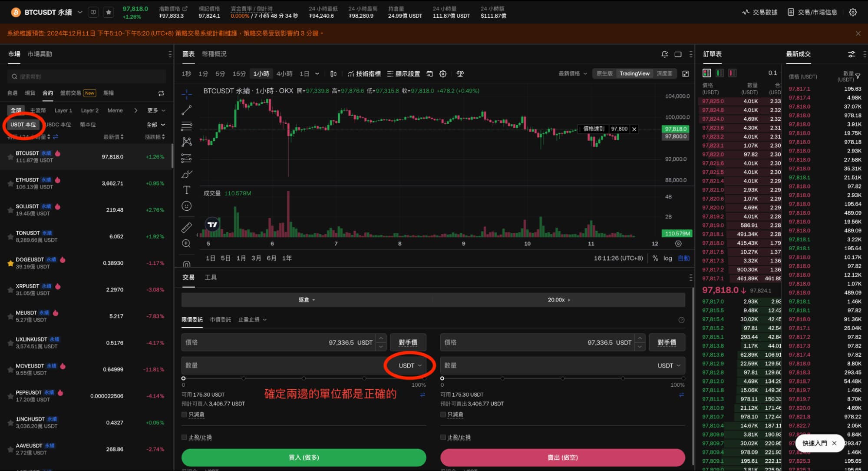Open 交易數據 link in header
The image size is (868, 471).
coord(759,12)
